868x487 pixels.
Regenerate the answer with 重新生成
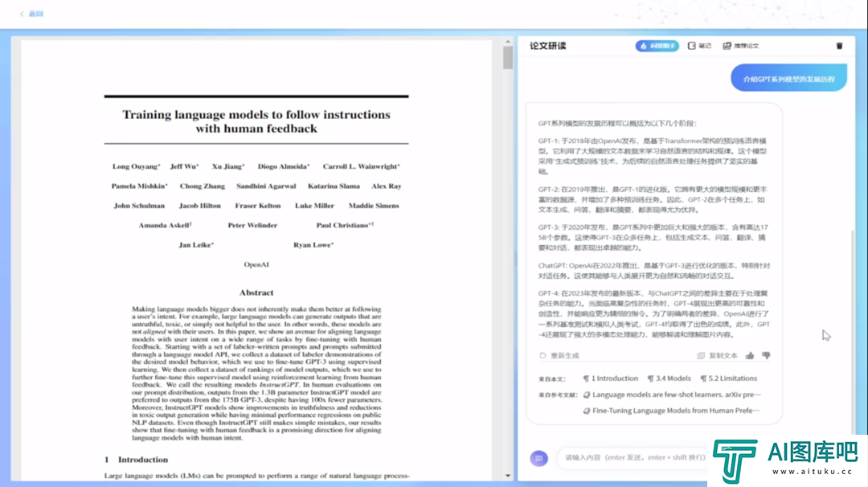[x=559, y=356]
